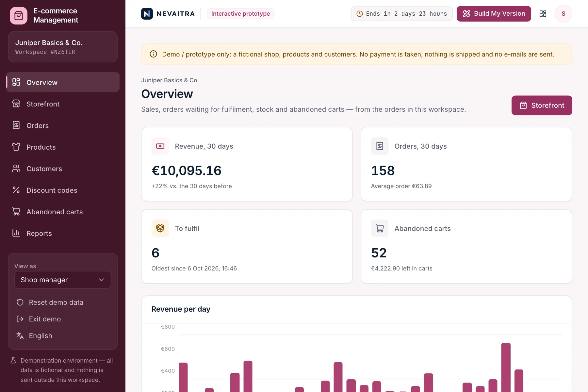Click 'Oldest since 6 Oct 2026, 16:46' text
Viewport: 588px width, 392px height.
(x=194, y=269)
